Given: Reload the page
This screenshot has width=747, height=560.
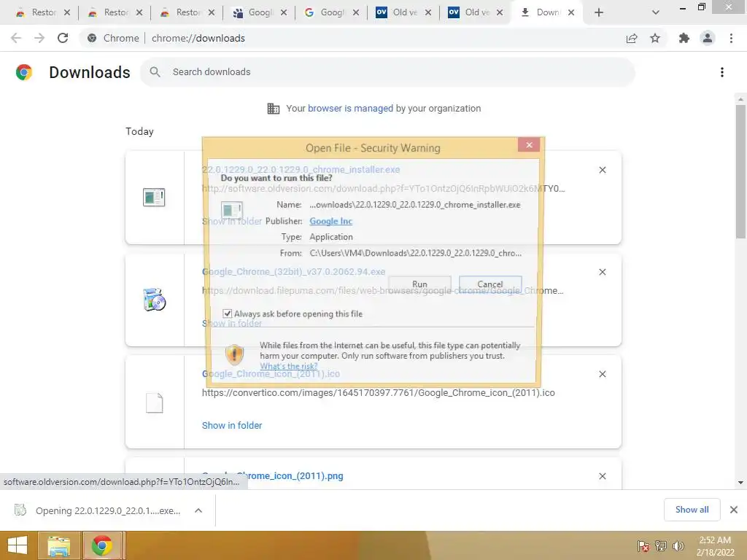Looking at the screenshot, I should click(63, 38).
